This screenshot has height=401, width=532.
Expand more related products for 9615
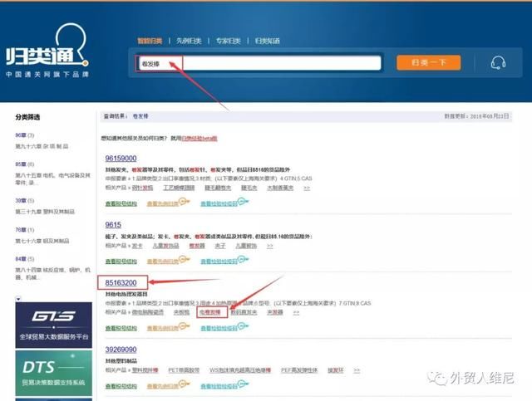(269, 246)
